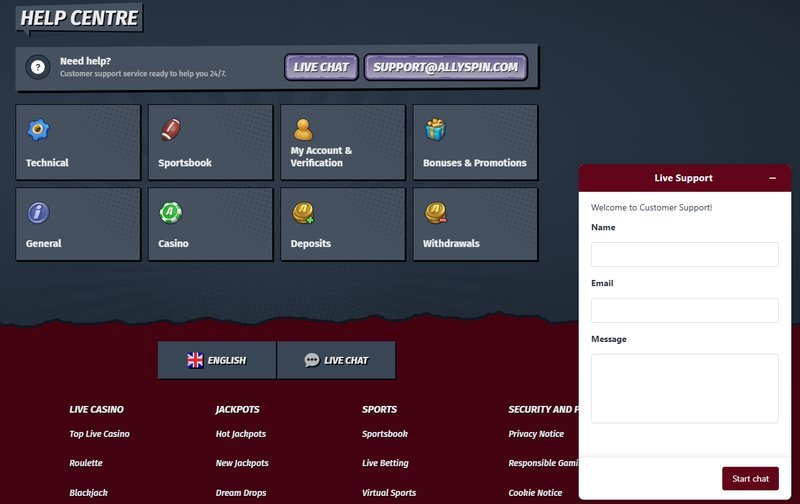The height and width of the screenshot is (504, 800).
Task: Open the Bonuses & Promotions category
Action: (x=476, y=142)
